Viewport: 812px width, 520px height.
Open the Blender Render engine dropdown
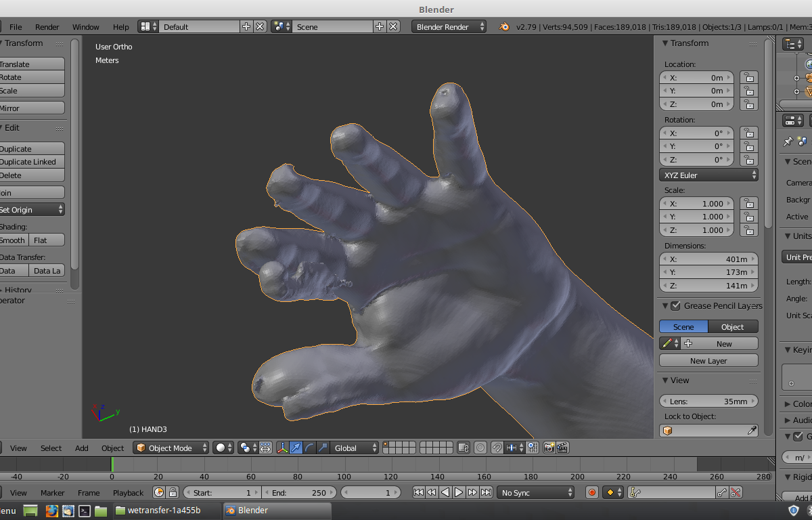(449, 26)
